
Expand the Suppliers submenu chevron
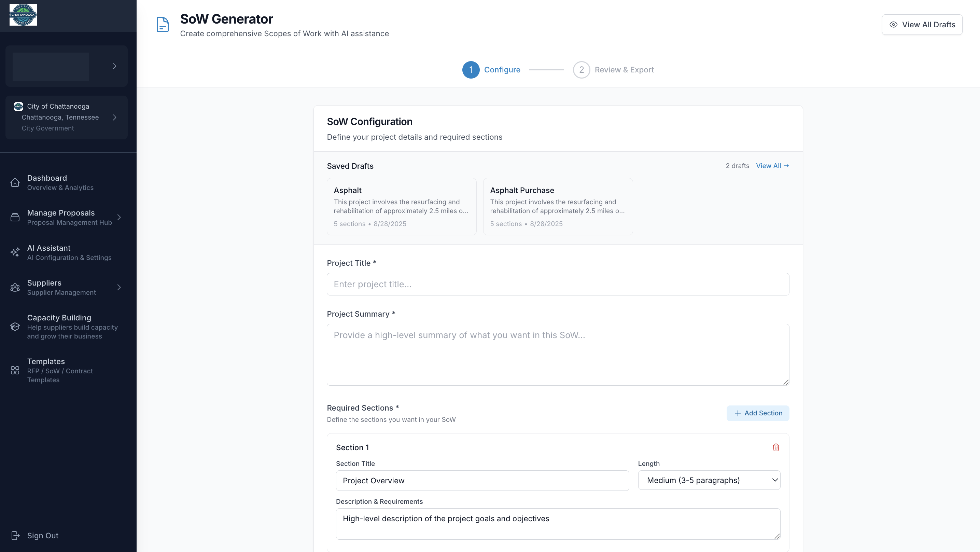[x=119, y=287]
